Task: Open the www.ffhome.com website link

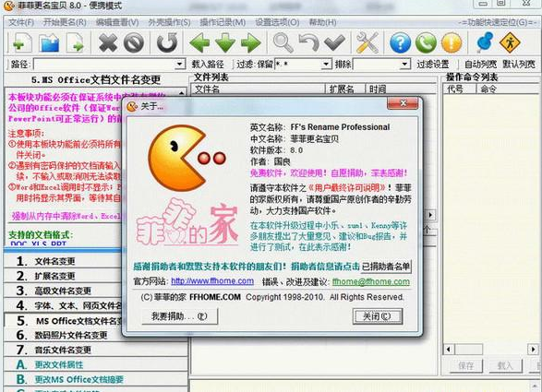Action: tap(212, 281)
